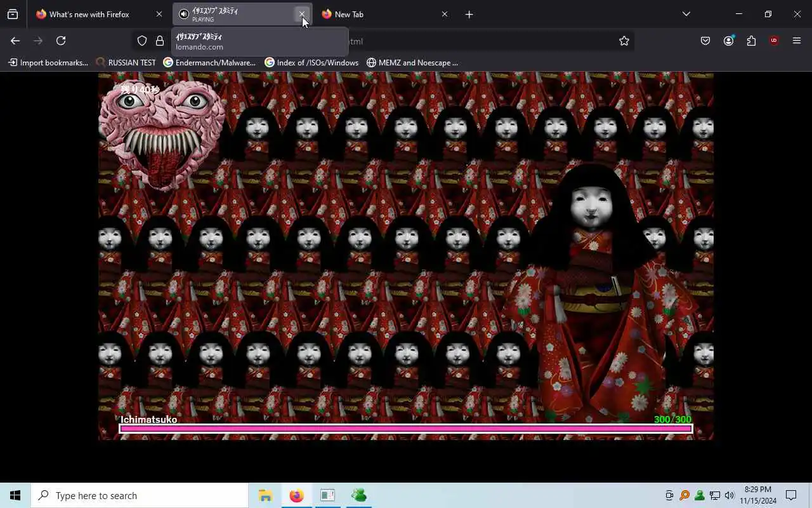The width and height of the screenshot is (812, 508).
Task: Open Endermanch/Malware... bookmark
Action: point(209,62)
